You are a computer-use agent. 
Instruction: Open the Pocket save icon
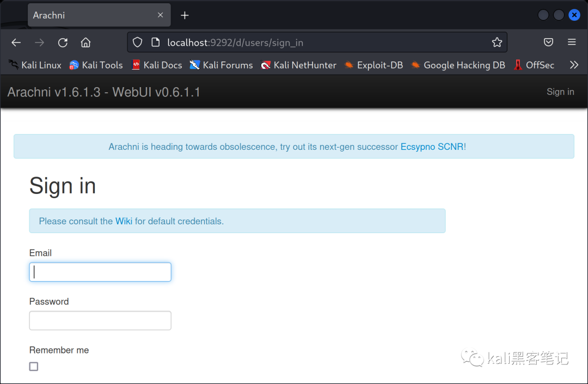point(548,42)
